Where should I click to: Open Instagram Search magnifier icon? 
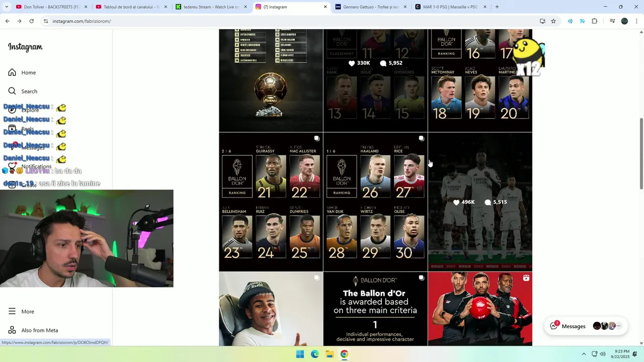(x=12, y=91)
